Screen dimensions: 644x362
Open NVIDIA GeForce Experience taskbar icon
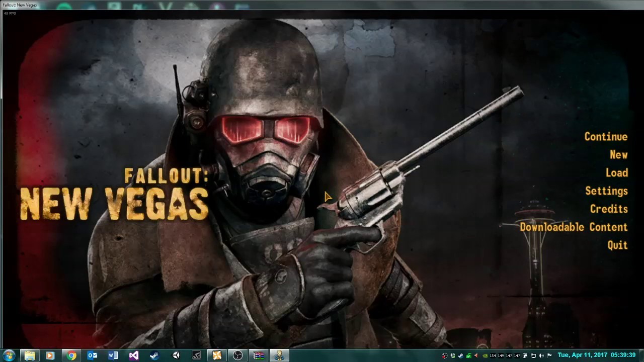click(x=196, y=355)
